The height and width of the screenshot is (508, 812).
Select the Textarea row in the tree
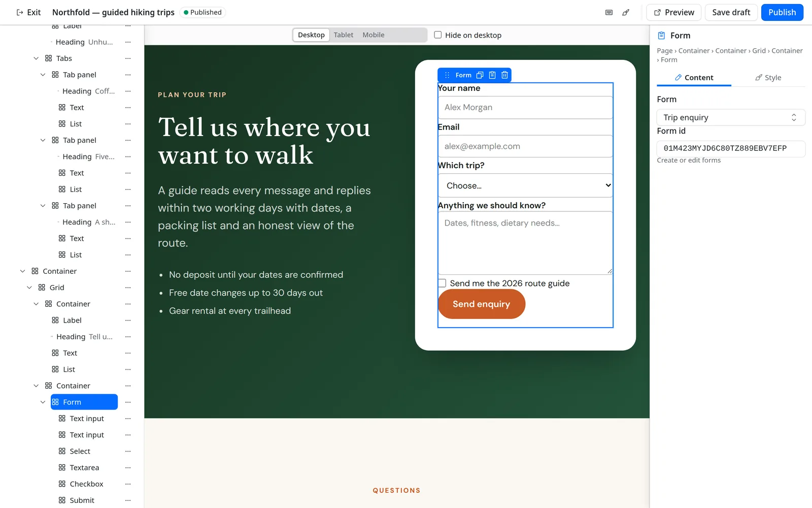tap(84, 468)
